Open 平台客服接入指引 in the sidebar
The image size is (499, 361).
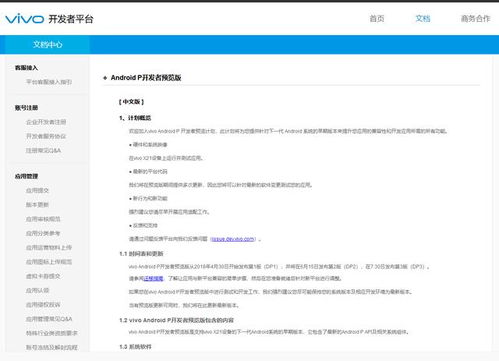[49, 82]
